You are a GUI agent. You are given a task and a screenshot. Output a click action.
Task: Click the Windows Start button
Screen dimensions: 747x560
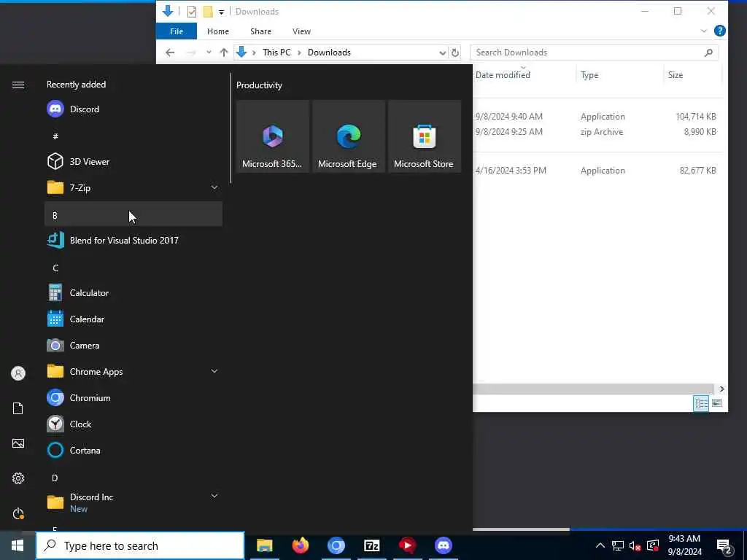[x=18, y=545]
